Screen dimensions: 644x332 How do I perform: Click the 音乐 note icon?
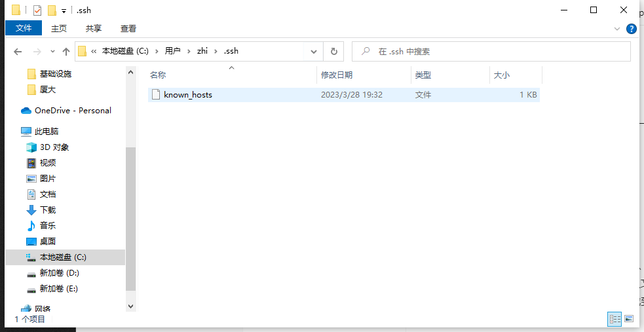click(x=31, y=226)
